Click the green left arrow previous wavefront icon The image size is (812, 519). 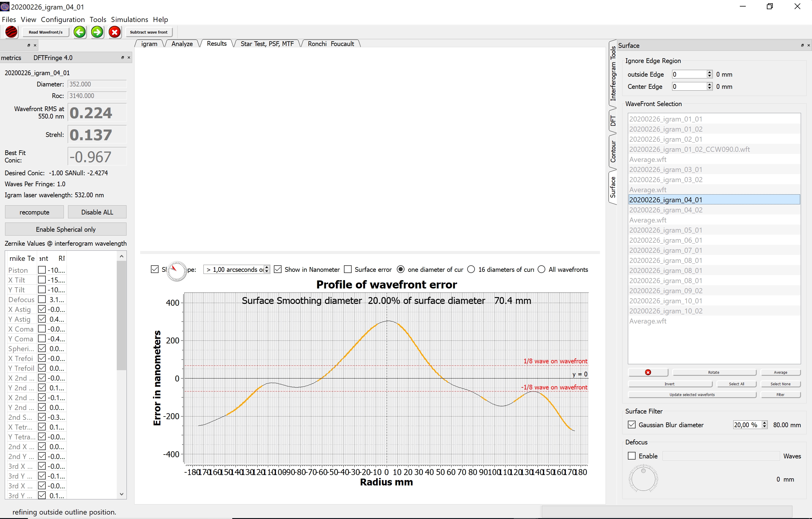pyautogui.click(x=80, y=32)
